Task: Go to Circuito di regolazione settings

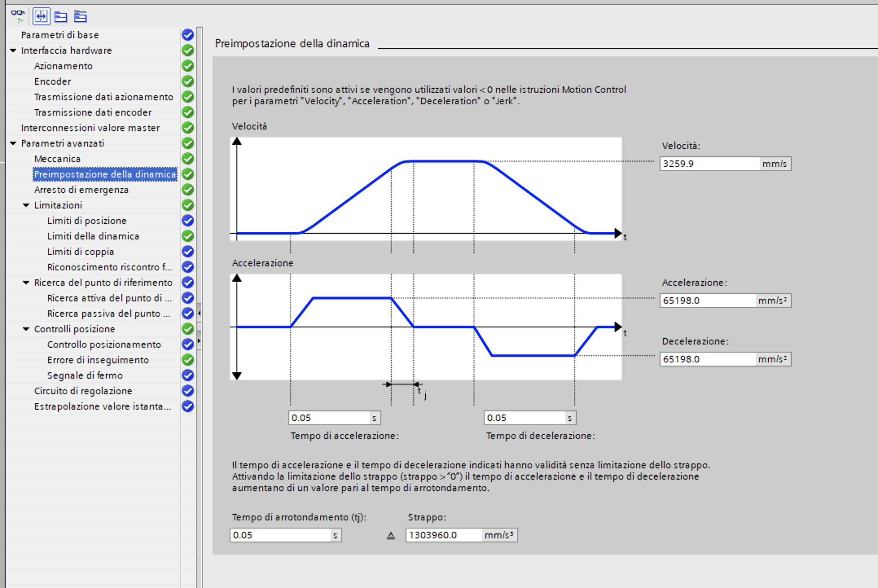Action: (83, 391)
